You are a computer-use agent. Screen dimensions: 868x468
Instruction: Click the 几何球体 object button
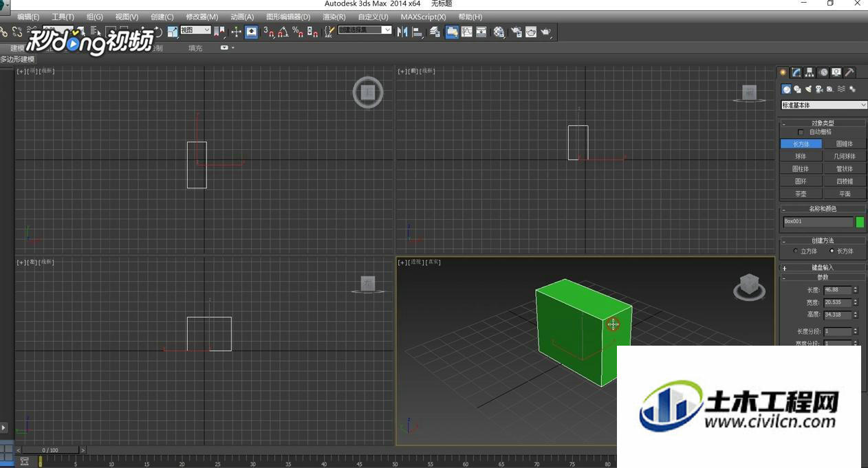(x=845, y=156)
